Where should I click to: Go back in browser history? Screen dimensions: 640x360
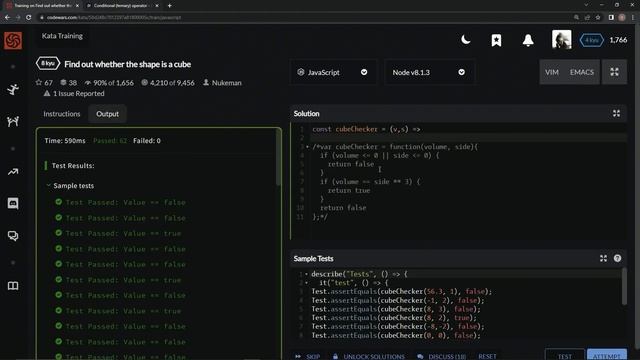(7, 18)
